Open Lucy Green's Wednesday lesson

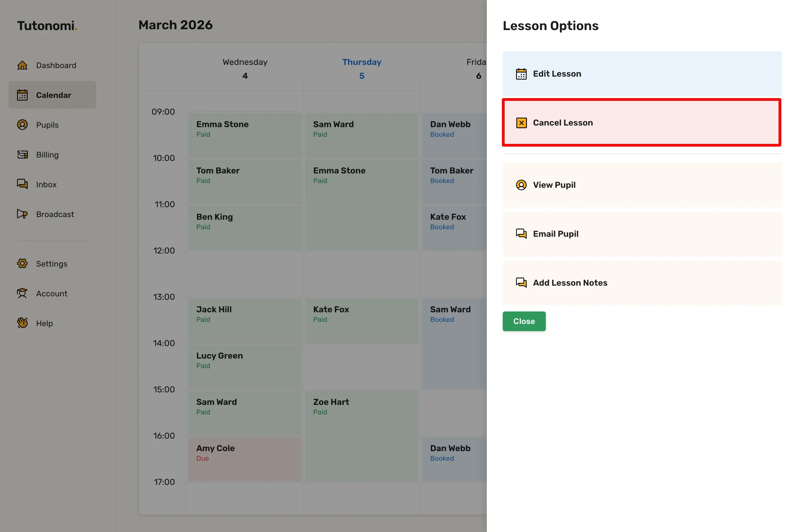[x=245, y=367]
